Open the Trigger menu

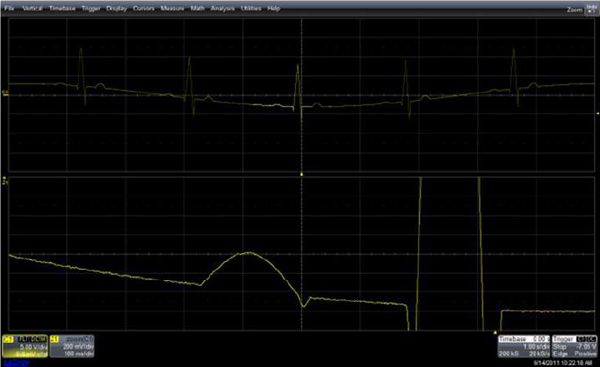click(91, 8)
